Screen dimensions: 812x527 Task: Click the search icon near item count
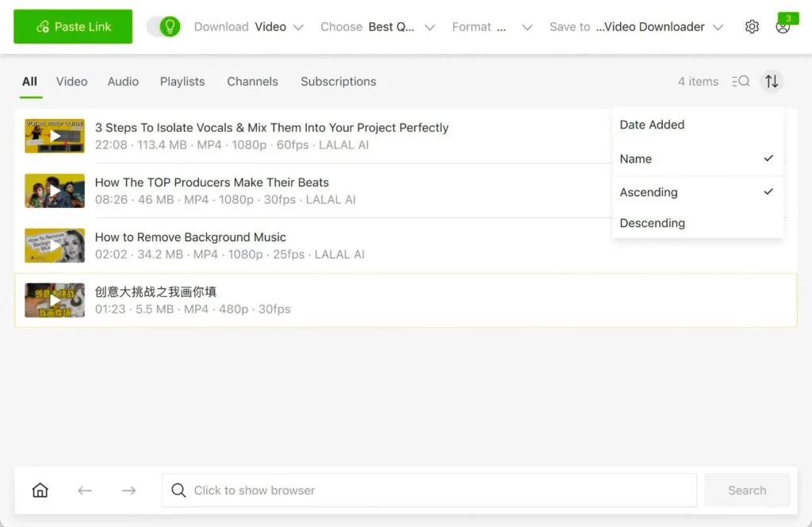pyautogui.click(x=741, y=81)
